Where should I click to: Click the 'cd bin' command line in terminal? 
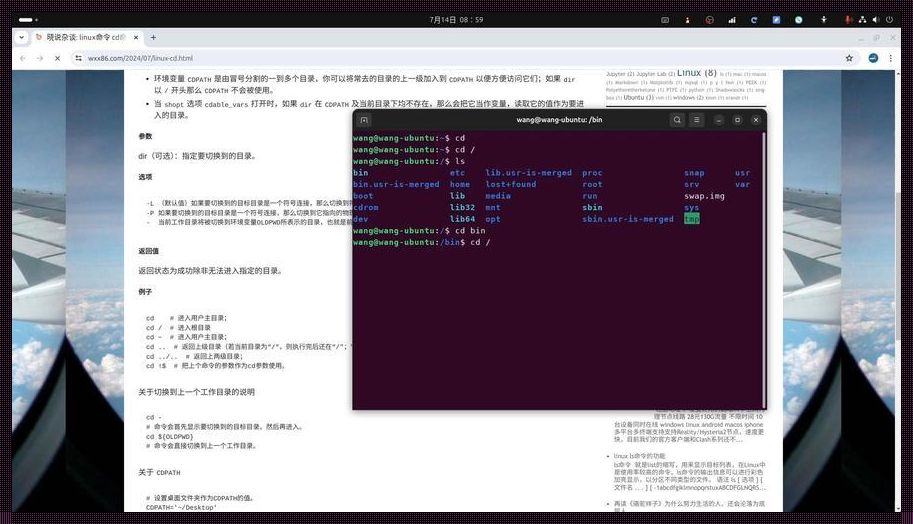click(419, 231)
